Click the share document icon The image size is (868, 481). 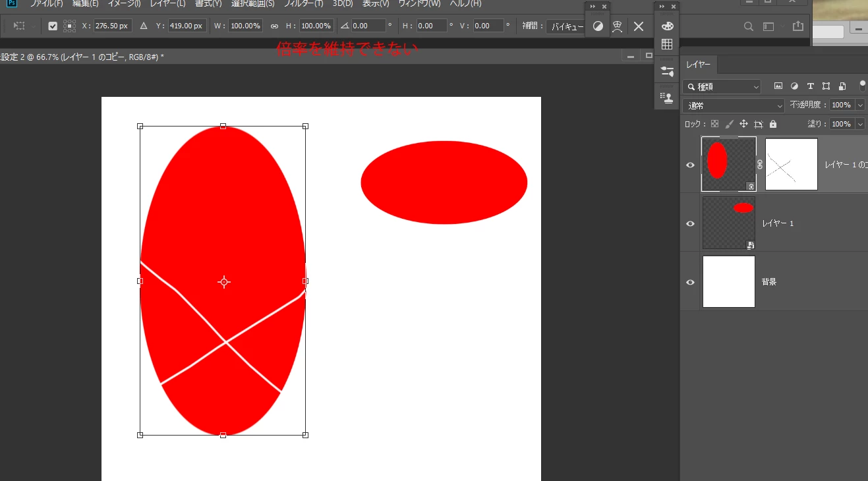[x=798, y=26]
